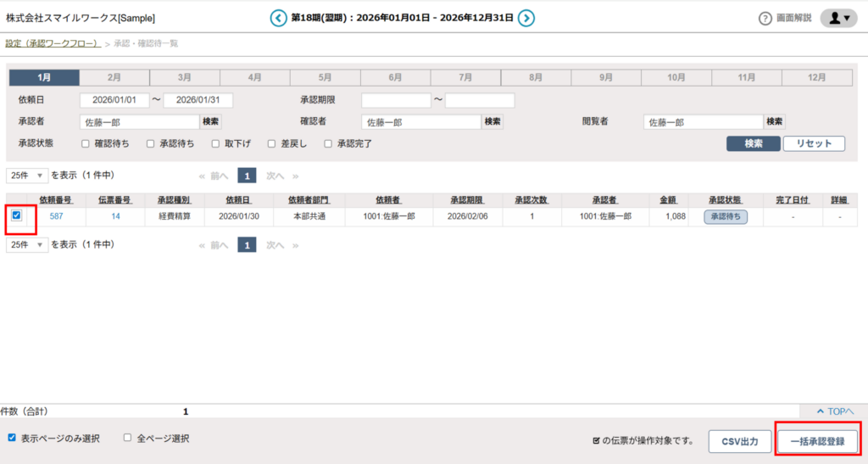Jump to page top via TOPへ
This screenshot has width=868, height=464.
833,411
